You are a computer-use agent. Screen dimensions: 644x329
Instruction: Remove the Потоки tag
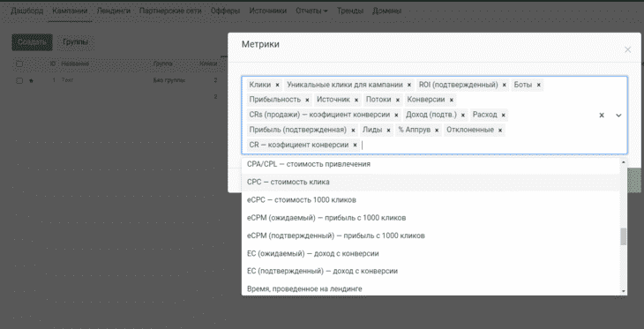[x=398, y=100]
